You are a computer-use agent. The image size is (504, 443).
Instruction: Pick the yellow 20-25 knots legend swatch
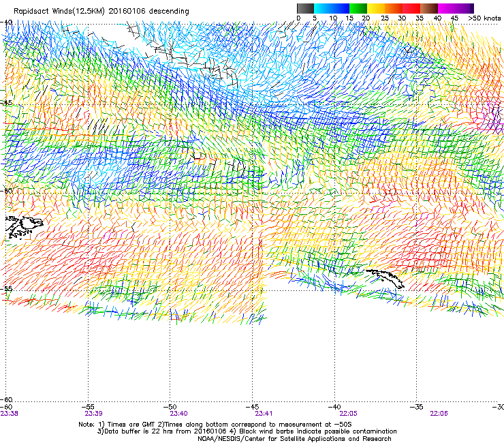tap(376, 8)
